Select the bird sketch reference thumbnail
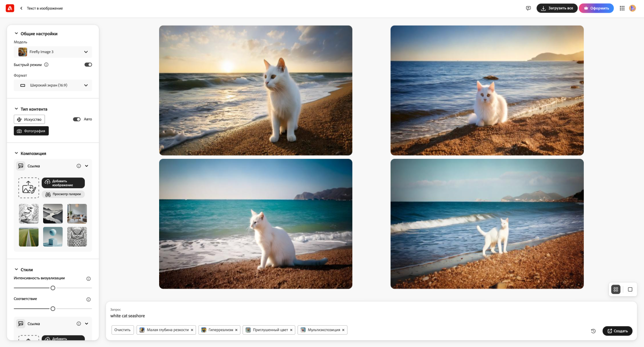 pos(29,214)
